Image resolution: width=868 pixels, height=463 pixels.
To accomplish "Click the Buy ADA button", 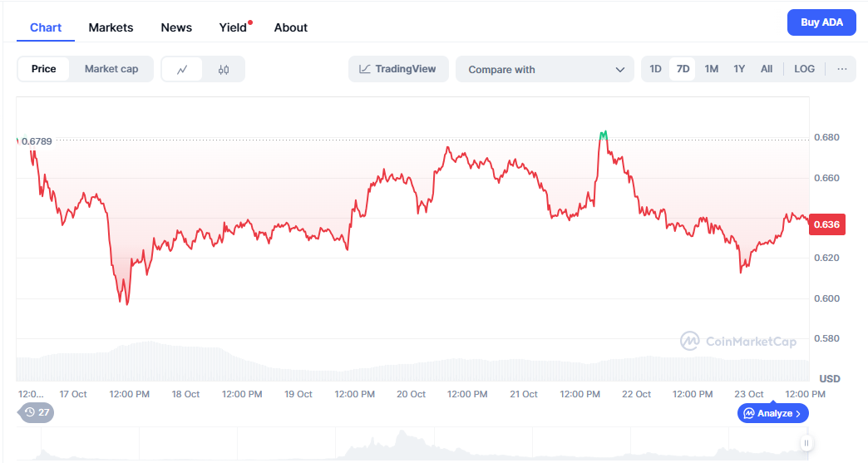I will [821, 22].
